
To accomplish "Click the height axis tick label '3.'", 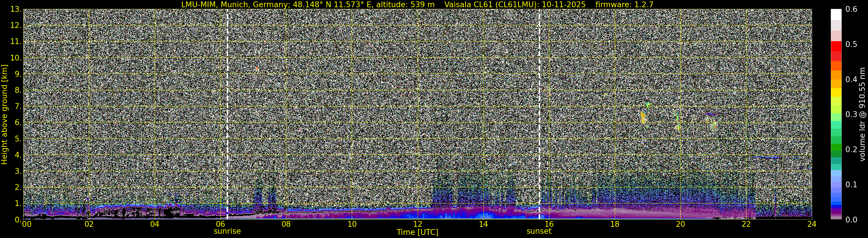I will 18,171.
